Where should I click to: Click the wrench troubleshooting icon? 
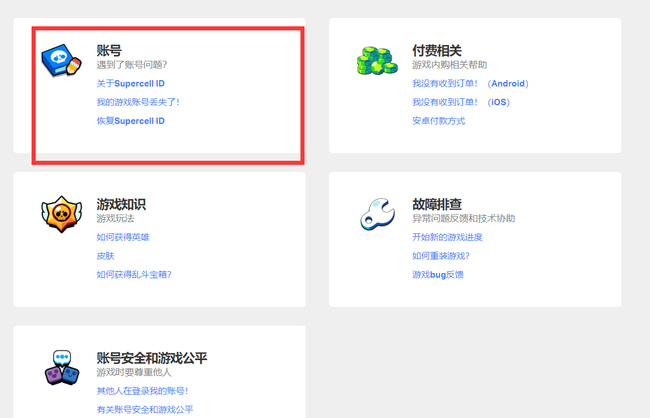377,214
